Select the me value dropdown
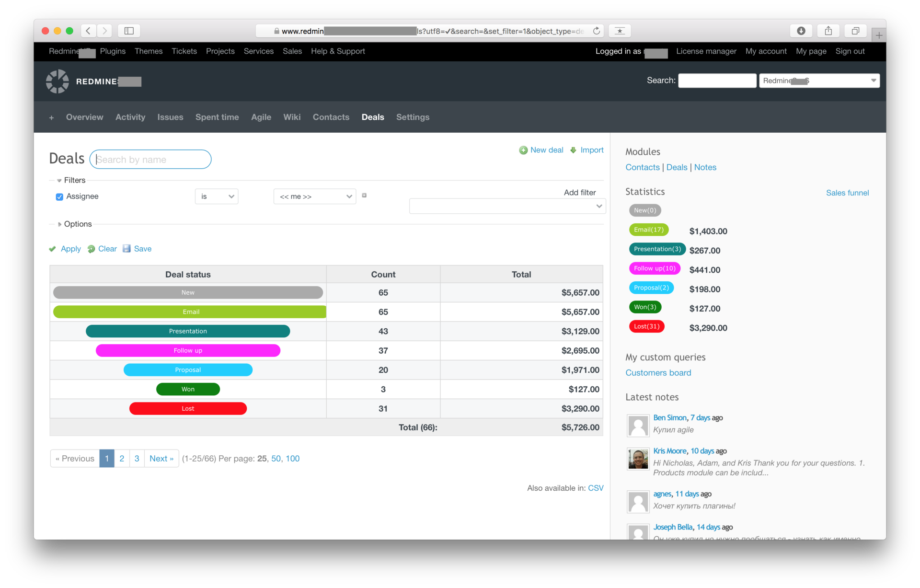This screenshot has height=588, width=920. pyautogui.click(x=312, y=196)
